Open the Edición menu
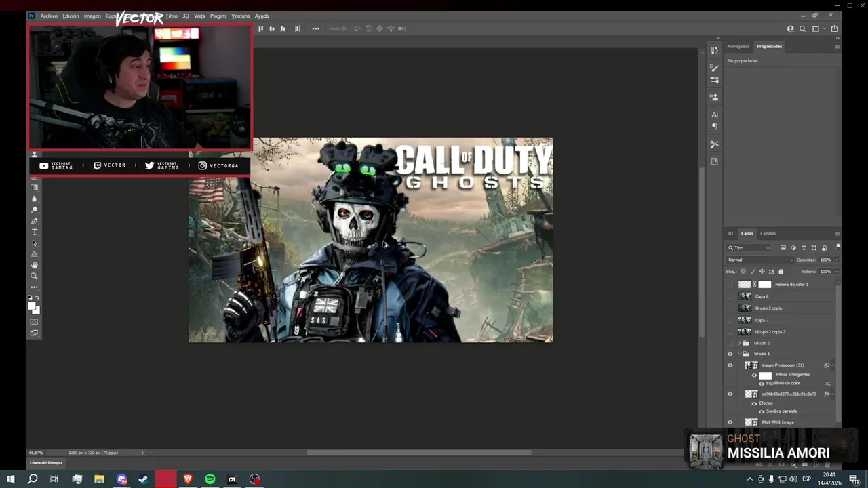Screen dimensions: 868x488 point(71,16)
